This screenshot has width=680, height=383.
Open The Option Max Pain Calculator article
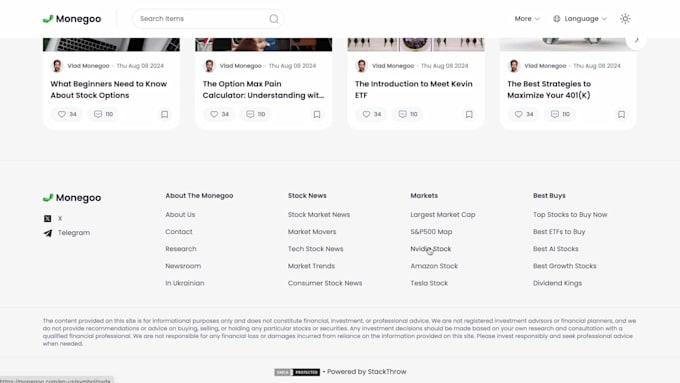[x=263, y=89]
